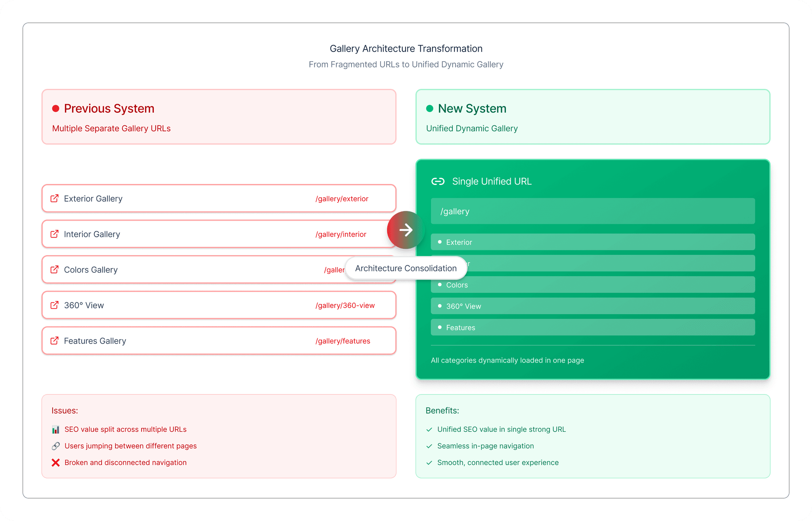Viewport: 812px width, 521px height.
Task: Click the external-link icon beside Exterior Gallery
Action: point(54,198)
